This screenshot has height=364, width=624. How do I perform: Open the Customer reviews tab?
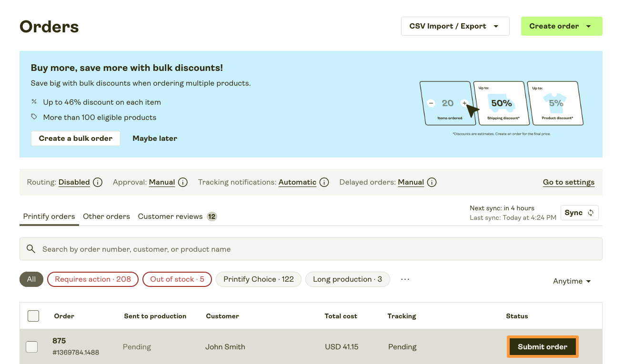(x=171, y=216)
